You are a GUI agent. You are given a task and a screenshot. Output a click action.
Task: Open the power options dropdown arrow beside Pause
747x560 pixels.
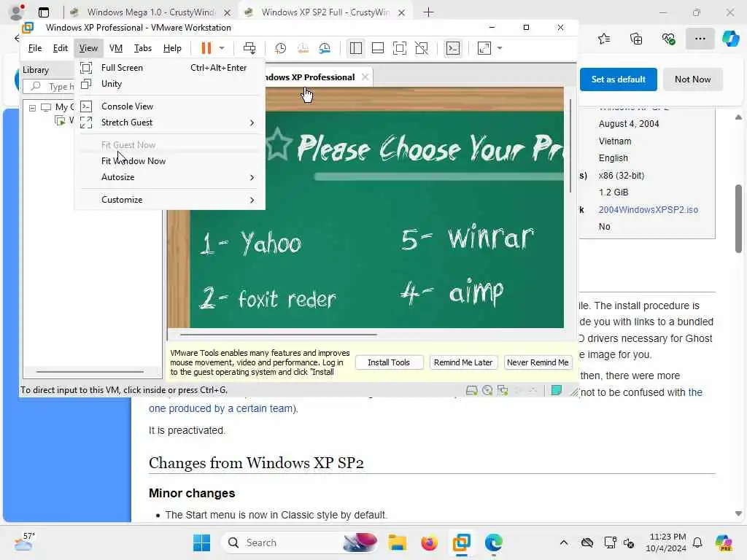(222, 48)
